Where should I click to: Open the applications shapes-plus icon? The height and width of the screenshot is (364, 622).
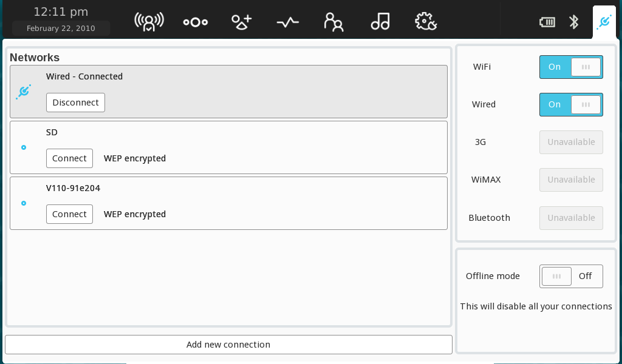(242, 22)
